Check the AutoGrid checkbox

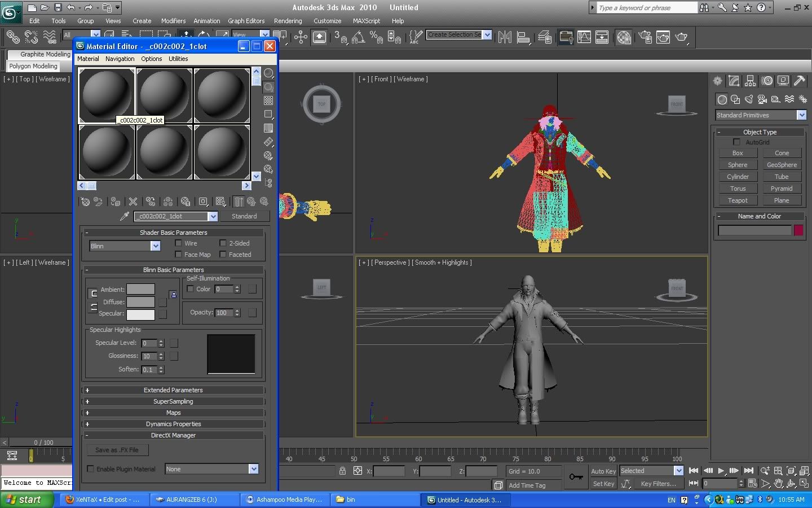736,142
